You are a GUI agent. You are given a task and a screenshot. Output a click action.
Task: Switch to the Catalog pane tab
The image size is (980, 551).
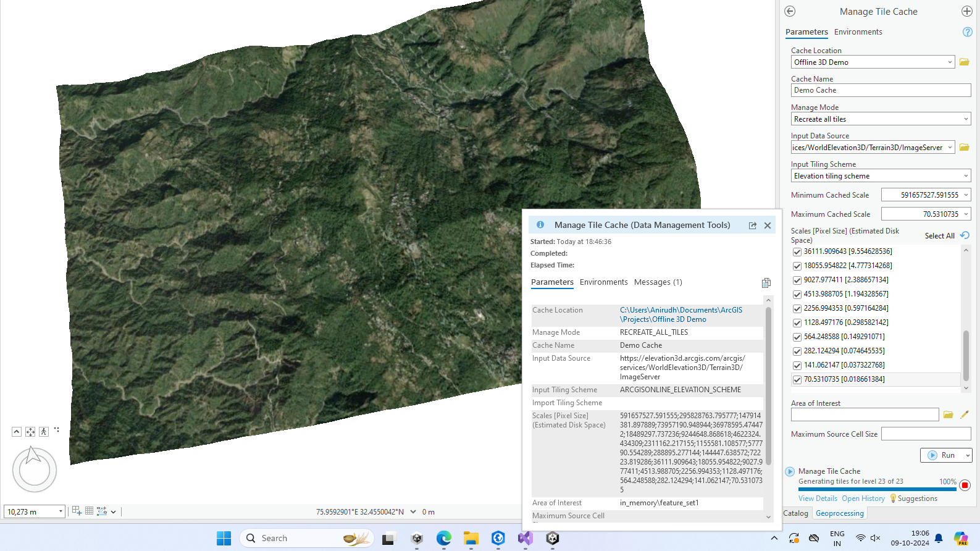795,513
